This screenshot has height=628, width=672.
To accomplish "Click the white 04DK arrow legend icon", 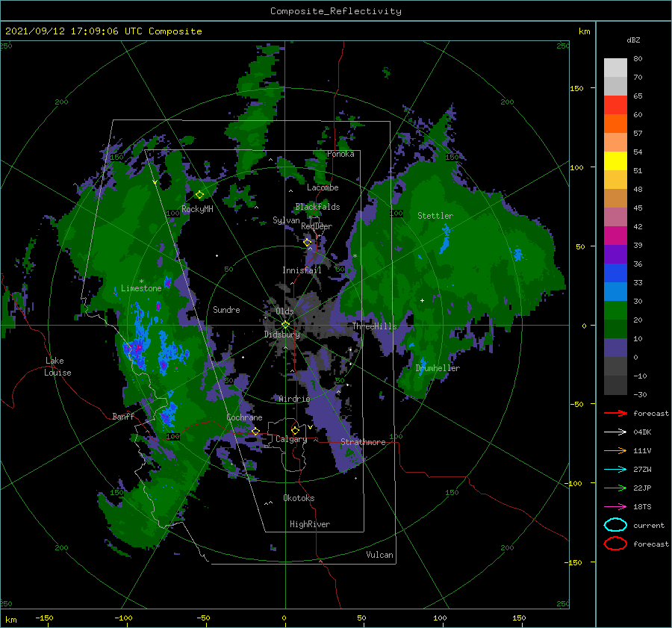I will point(615,432).
